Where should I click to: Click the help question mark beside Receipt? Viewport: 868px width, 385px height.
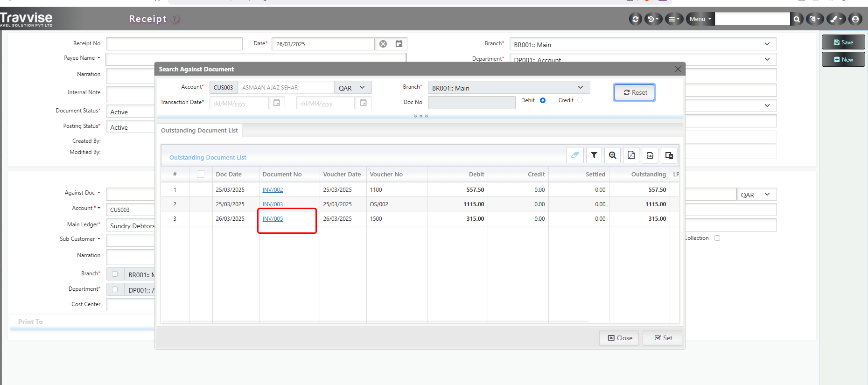tap(175, 19)
